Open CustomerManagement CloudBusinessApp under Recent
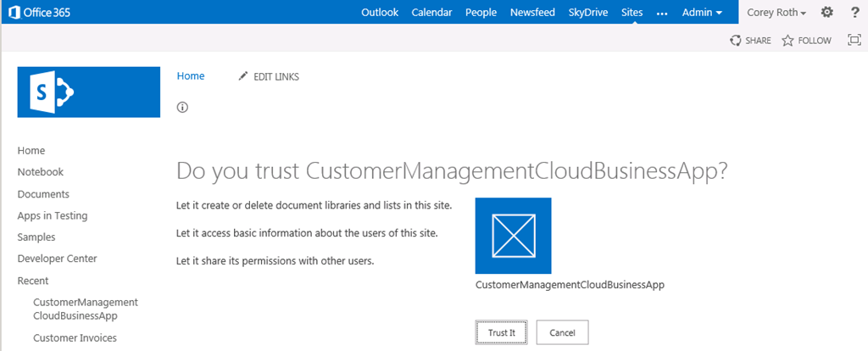868x351 pixels. pyautogui.click(x=86, y=309)
